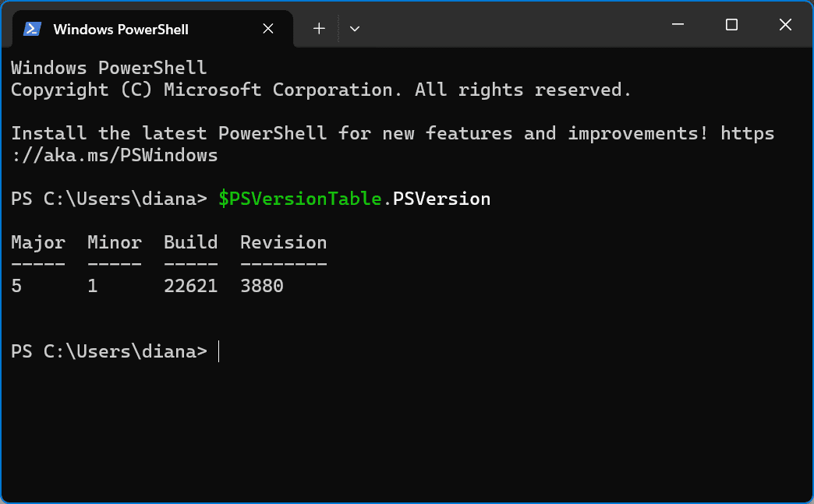Open the aka.ms/PSWindows link

[x=114, y=155]
